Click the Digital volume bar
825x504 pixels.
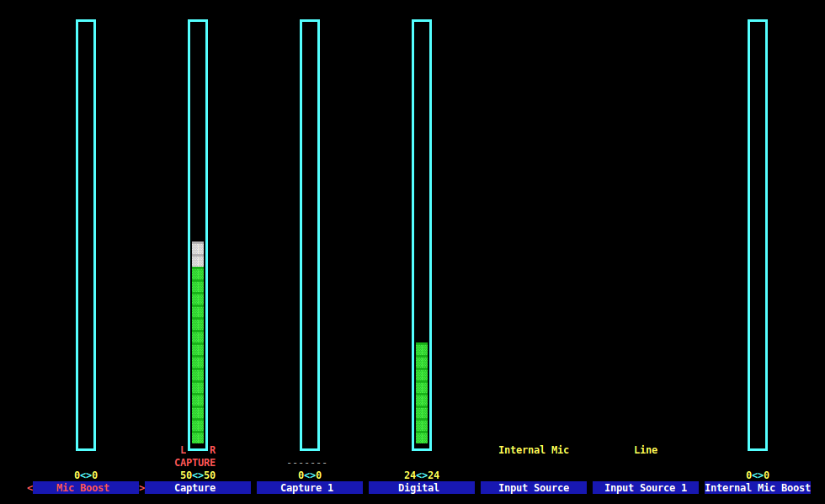(422, 235)
